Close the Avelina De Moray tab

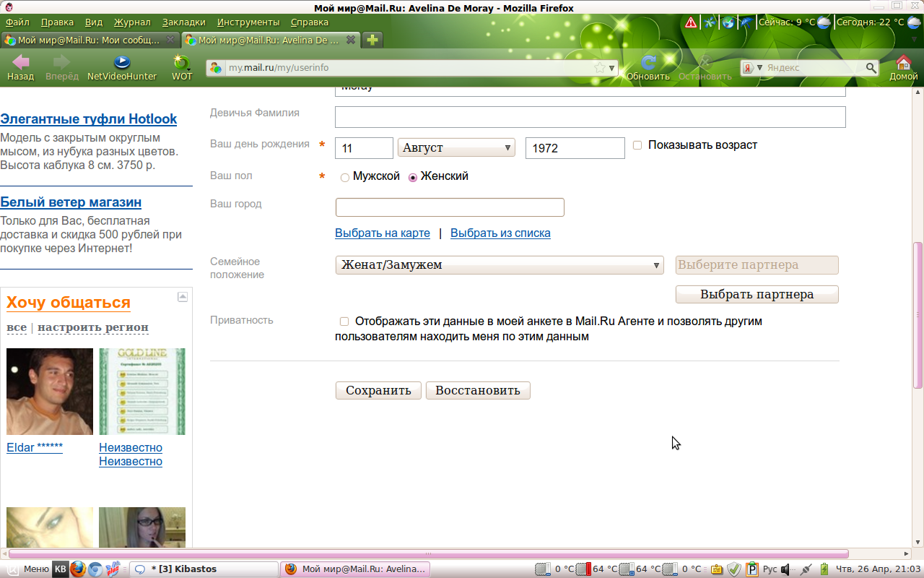pyautogui.click(x=350, y=40)
